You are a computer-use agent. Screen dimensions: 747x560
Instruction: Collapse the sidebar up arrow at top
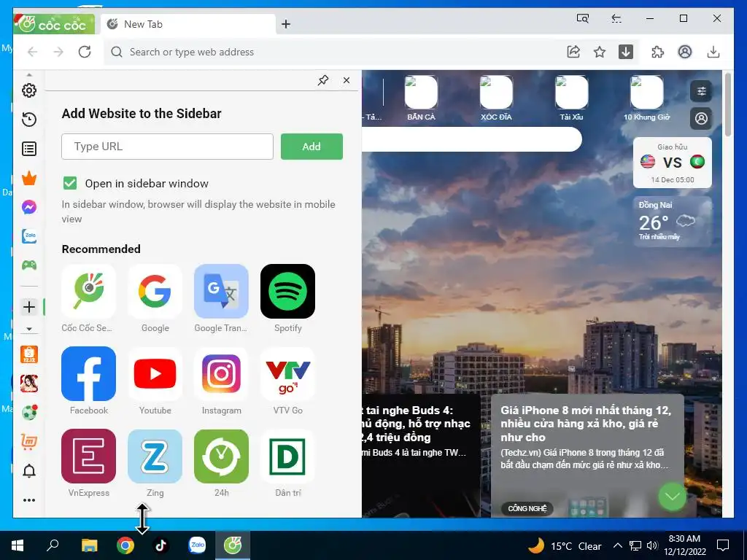tap(29, 75)
